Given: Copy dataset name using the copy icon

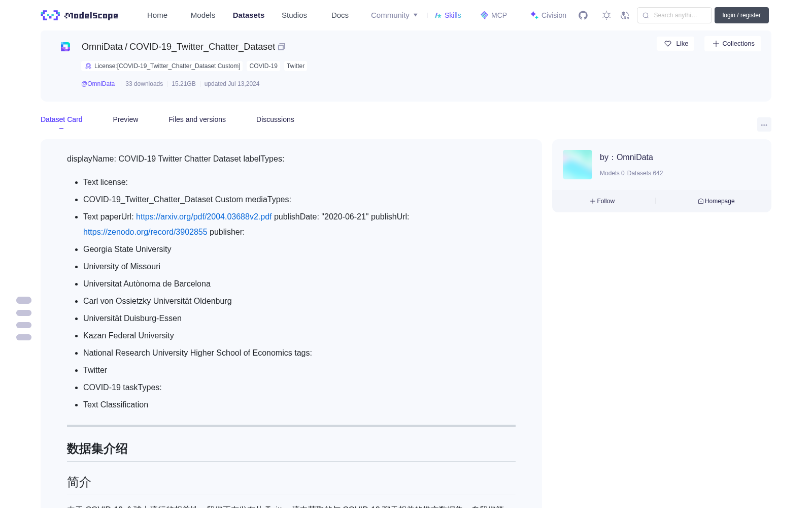Looking at the screenshot, I should click(282, 47).
